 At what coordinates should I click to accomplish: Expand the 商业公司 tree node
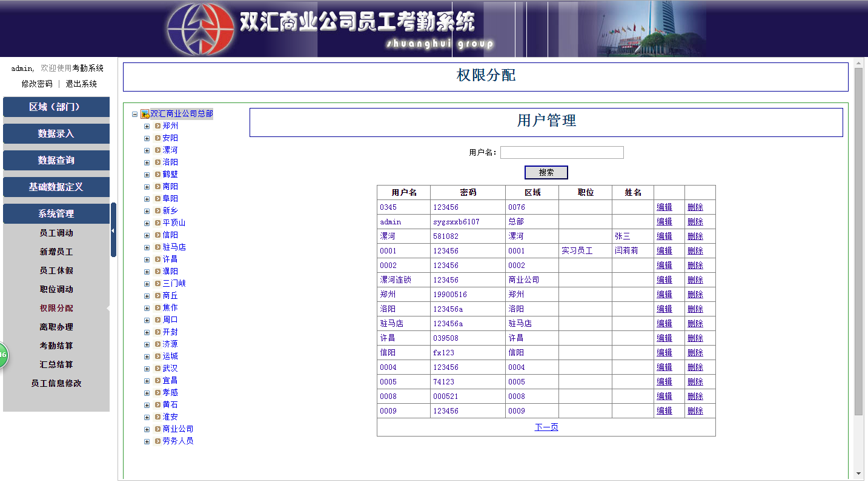coord(147,429)
